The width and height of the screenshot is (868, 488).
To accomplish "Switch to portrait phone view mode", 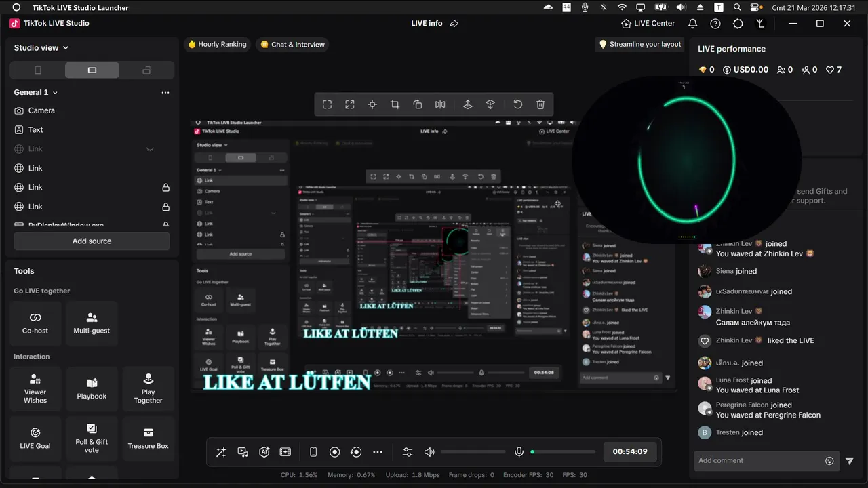I will (38, 70).
